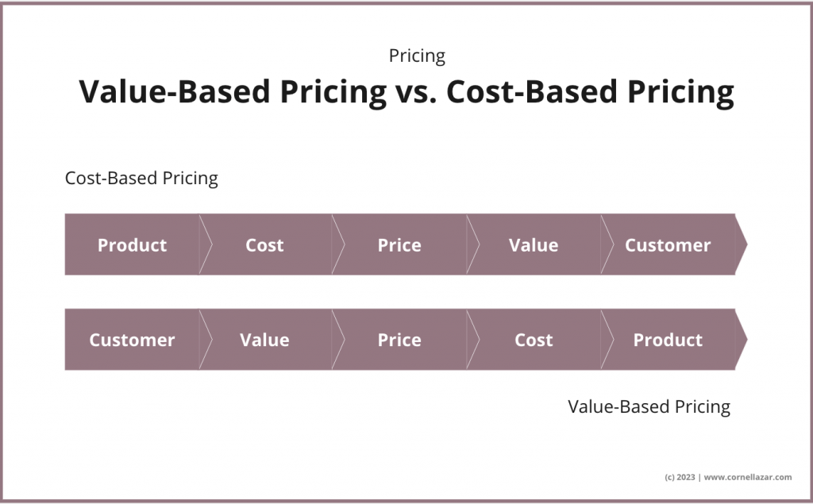Select the "Value-Based Pricing" label below the bottom row
This screenshot has width=813, height=504.
(649, 407)
